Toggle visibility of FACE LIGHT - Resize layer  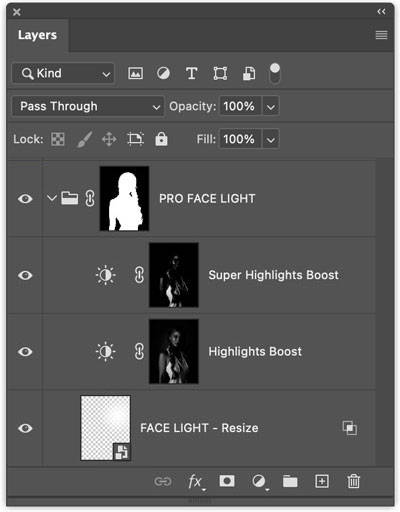pos(25,428)
